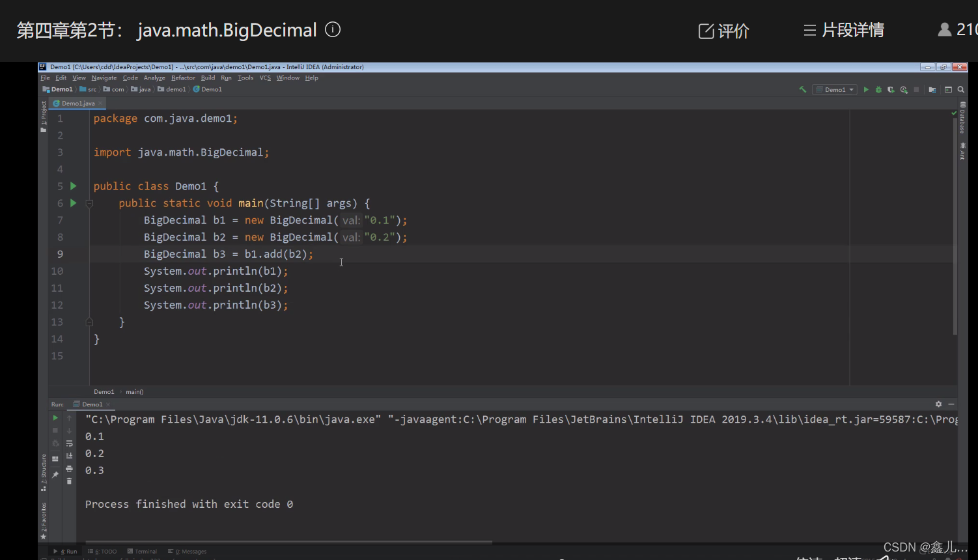Image resolution: width=978 pixels, height=560 pixels.
Task: Click the profiler run icon
Action: pyautogui.click(x=904, y=90)
